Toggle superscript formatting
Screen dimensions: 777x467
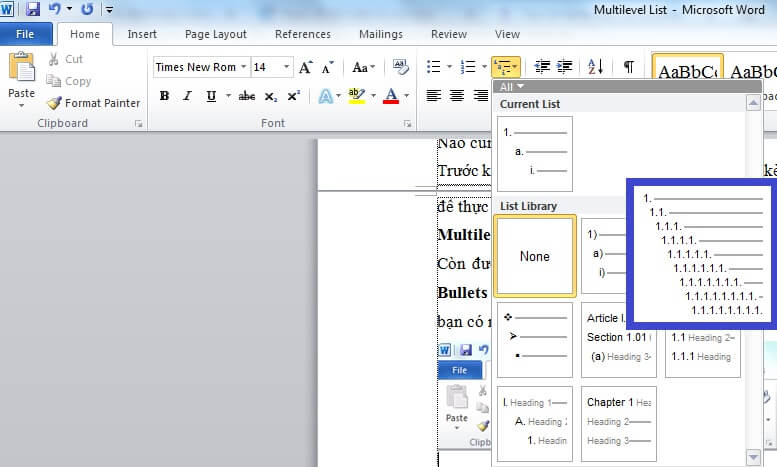click(x=294, y=96)
